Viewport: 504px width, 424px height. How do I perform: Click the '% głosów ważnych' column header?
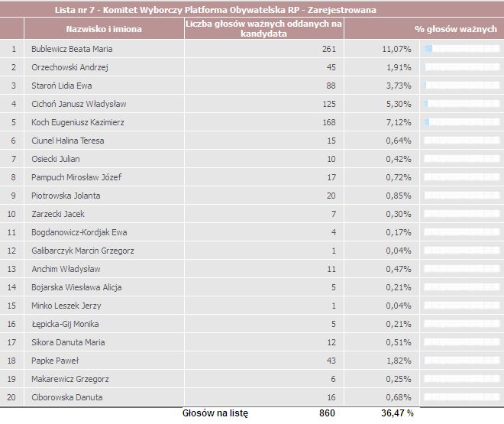coord(456,29)
